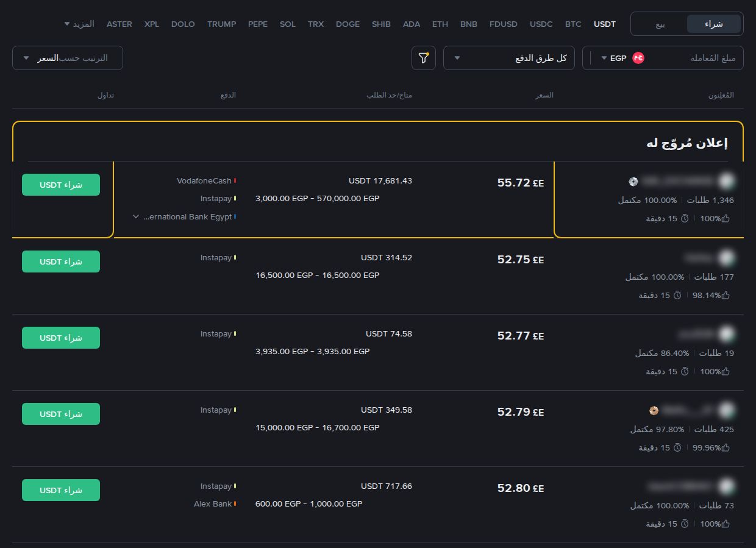Click the advertiser avatar in the 52.77 row
This screenshot has width=756, height=548.
726,334
